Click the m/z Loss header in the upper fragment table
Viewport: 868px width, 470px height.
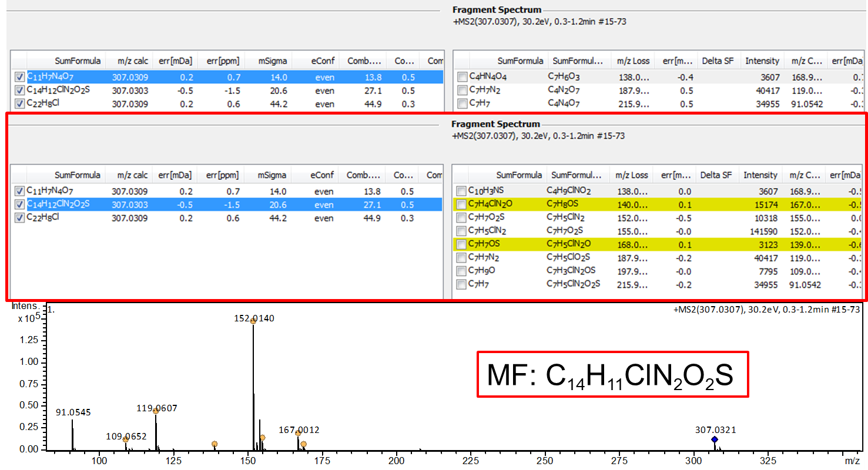click(x=633, y=61)
